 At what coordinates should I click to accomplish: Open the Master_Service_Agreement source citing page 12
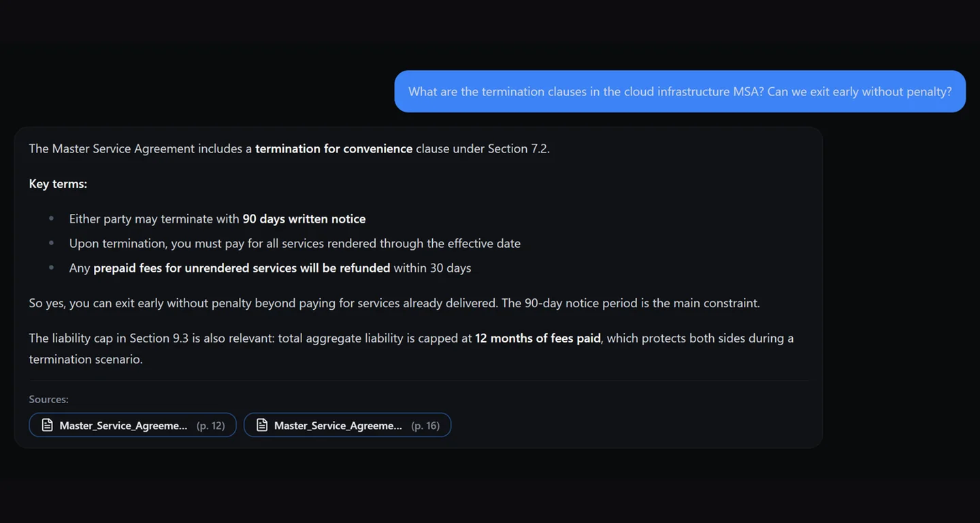click(123, 425)
